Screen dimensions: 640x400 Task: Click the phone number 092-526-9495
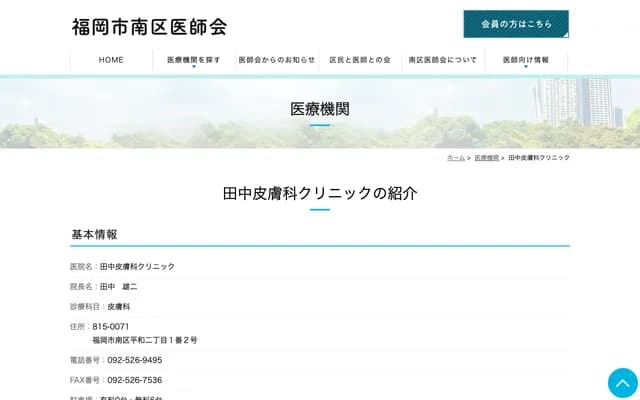(135, 360)
